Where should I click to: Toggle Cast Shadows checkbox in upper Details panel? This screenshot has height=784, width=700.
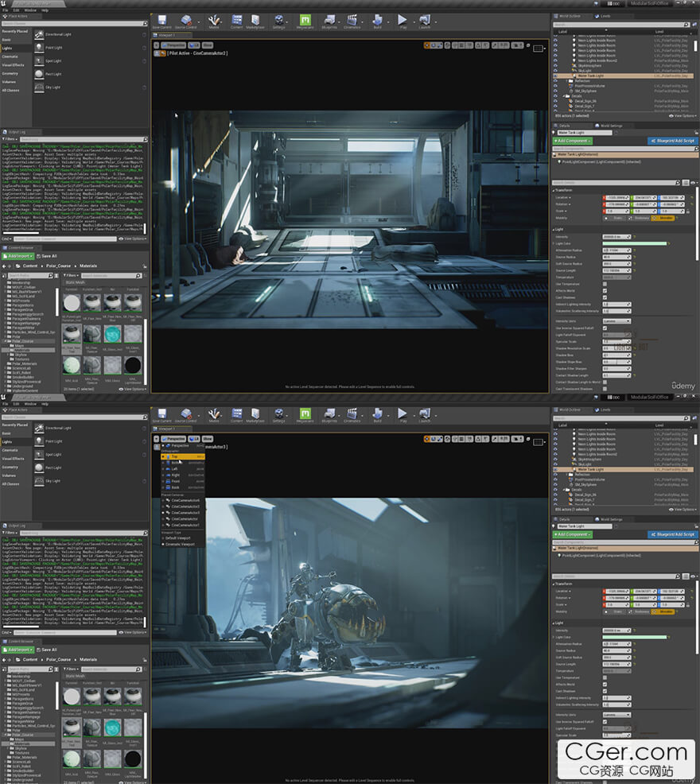pos(605,297)
